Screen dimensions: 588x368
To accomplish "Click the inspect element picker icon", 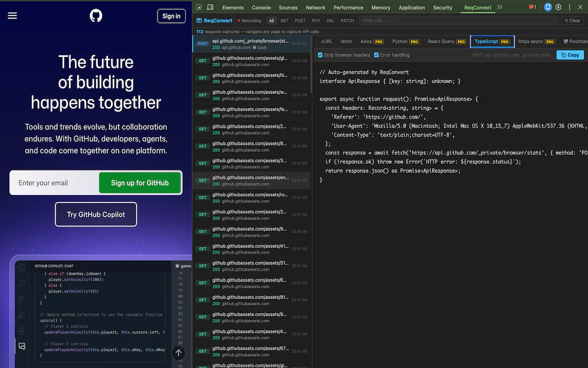I will 199,7.
